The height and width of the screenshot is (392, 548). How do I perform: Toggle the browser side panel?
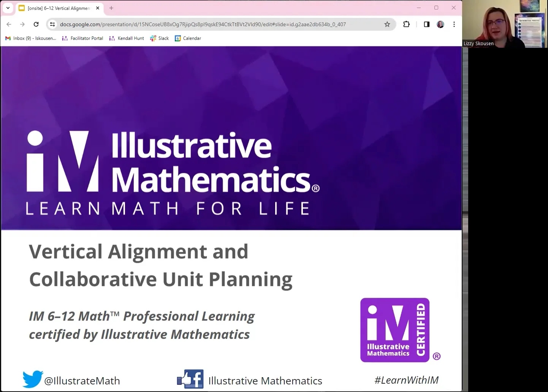427,24
